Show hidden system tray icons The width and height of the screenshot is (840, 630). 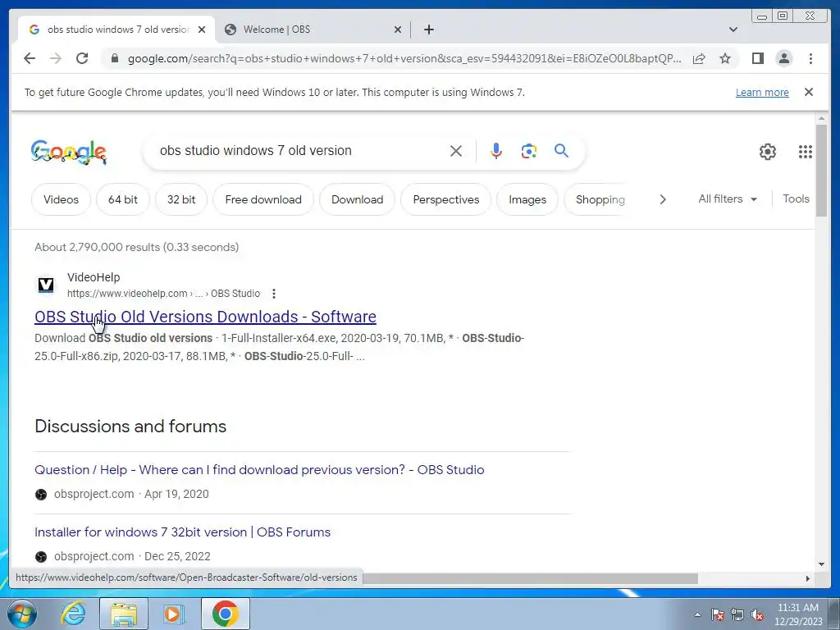(697, 614)
